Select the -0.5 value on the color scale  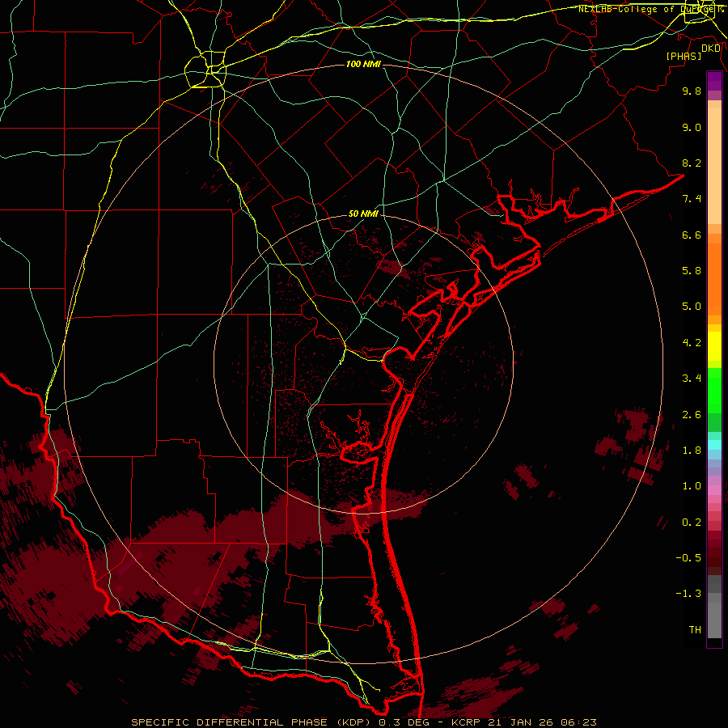pos(688,558)
